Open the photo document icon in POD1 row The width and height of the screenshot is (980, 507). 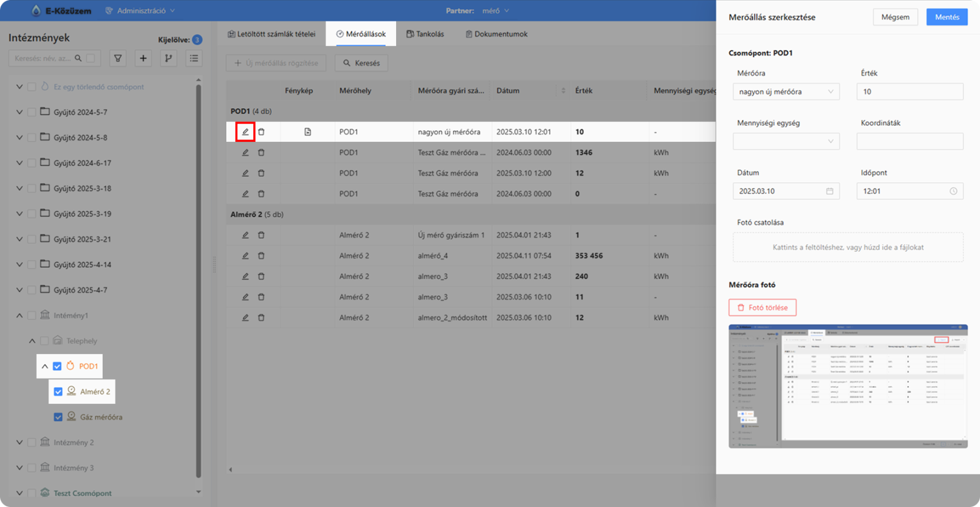click(307, 132)
